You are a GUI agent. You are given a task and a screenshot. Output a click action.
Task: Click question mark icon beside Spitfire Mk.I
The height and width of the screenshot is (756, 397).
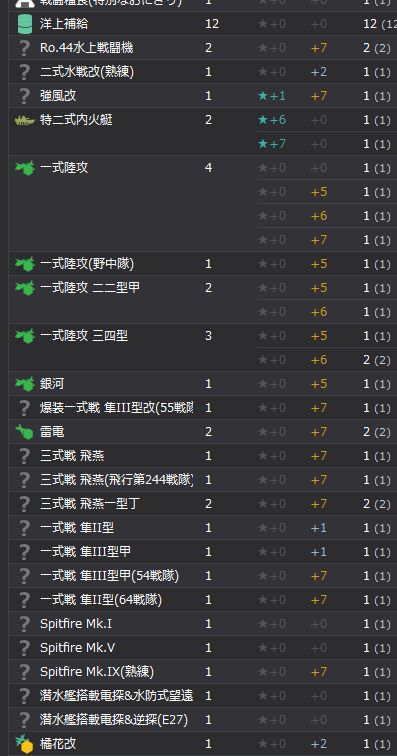click(x=24, y=624)
